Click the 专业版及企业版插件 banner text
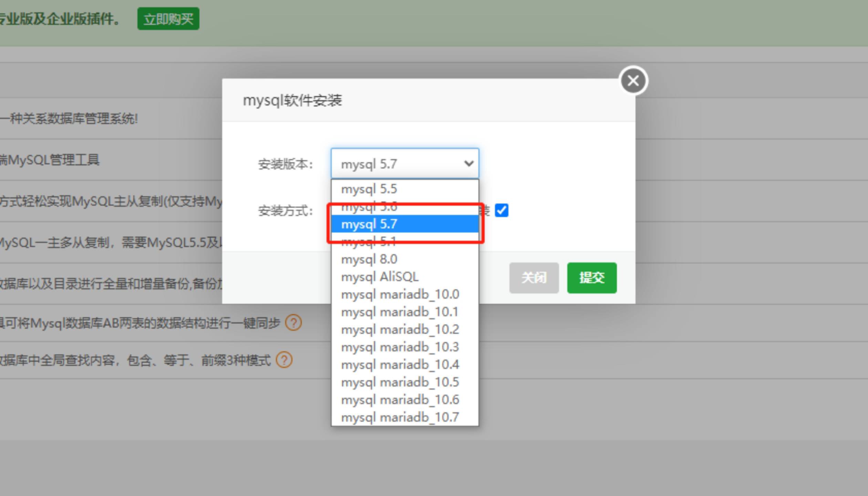 [x=60, y=19]
